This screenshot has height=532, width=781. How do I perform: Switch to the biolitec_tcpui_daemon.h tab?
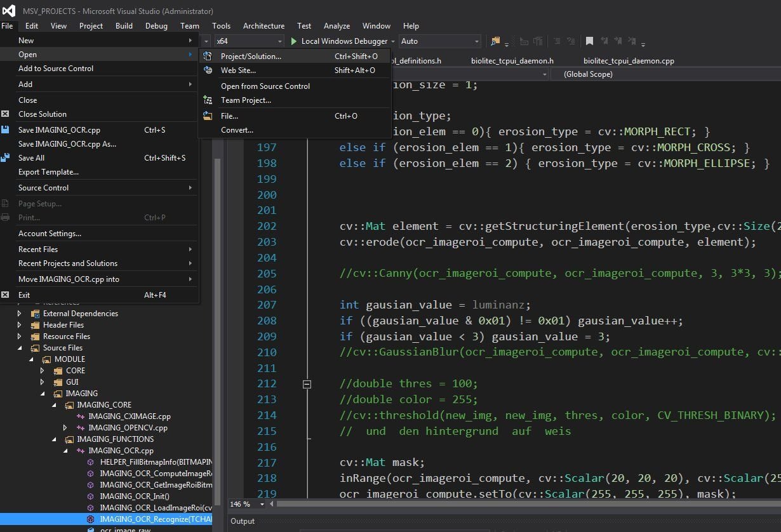(x=512, y=61)
